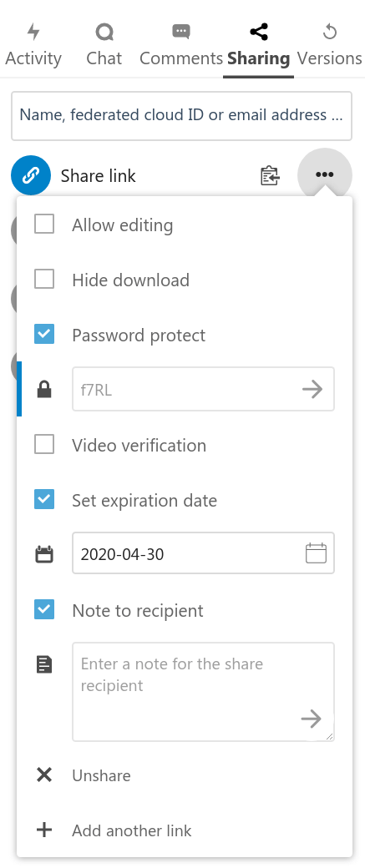This screenshot has width=365, height=868.
Task: Click the Unshare X icon
Action: (x=44, y=775)
